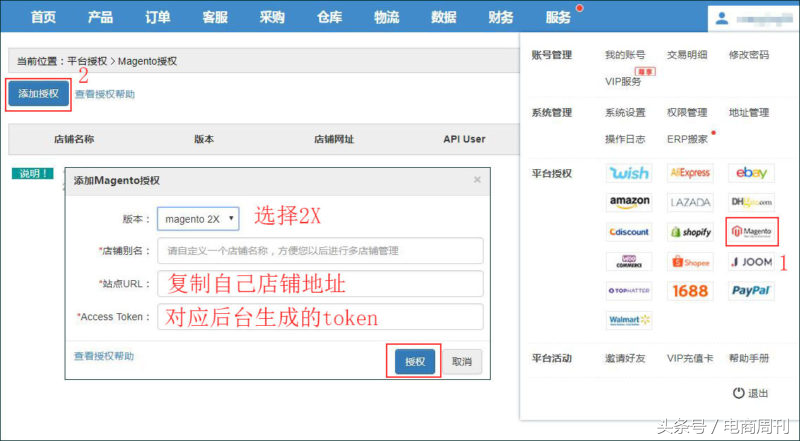
Task: Open Shopee platform authorization
Action: coord(690,262)
